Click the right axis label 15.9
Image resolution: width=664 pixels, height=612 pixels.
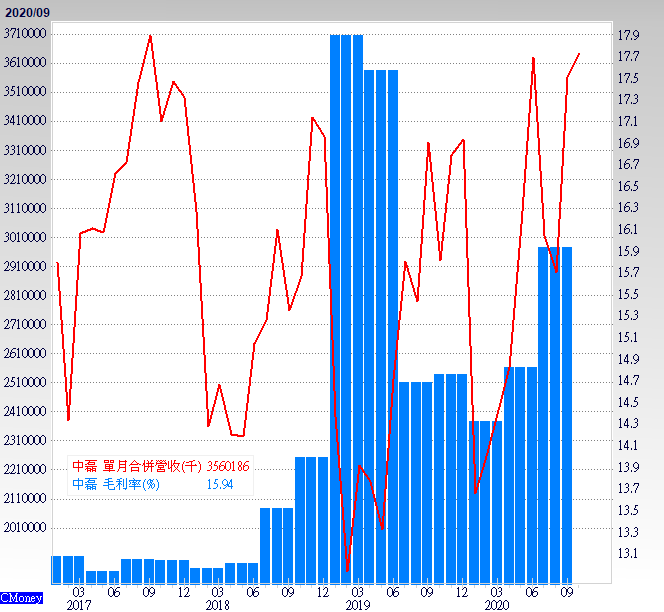coord(628,251)
